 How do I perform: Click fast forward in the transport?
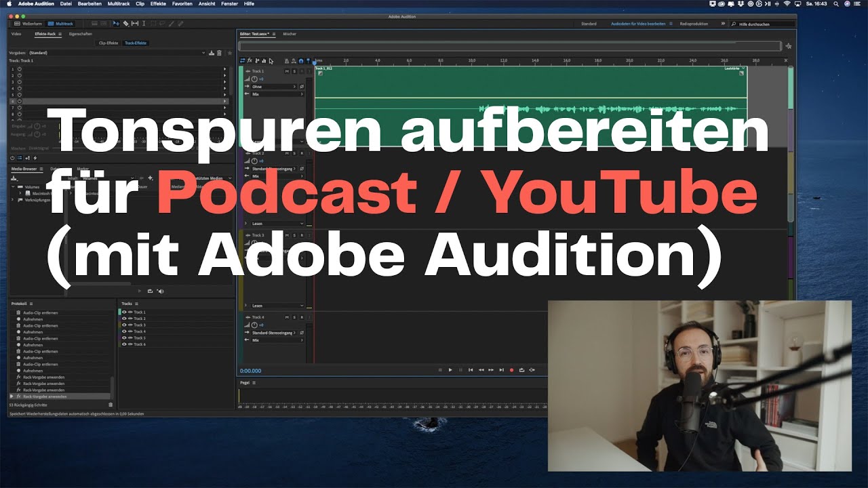(x=491, y=370)
